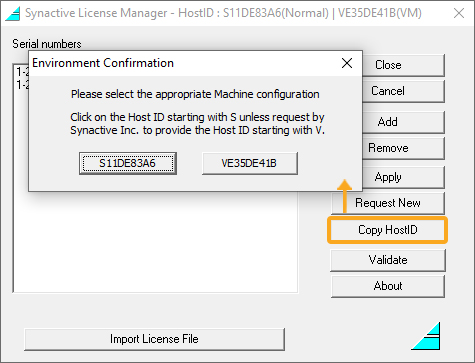
Task: Click the Add serial number button
Action: tap(404, 122)
